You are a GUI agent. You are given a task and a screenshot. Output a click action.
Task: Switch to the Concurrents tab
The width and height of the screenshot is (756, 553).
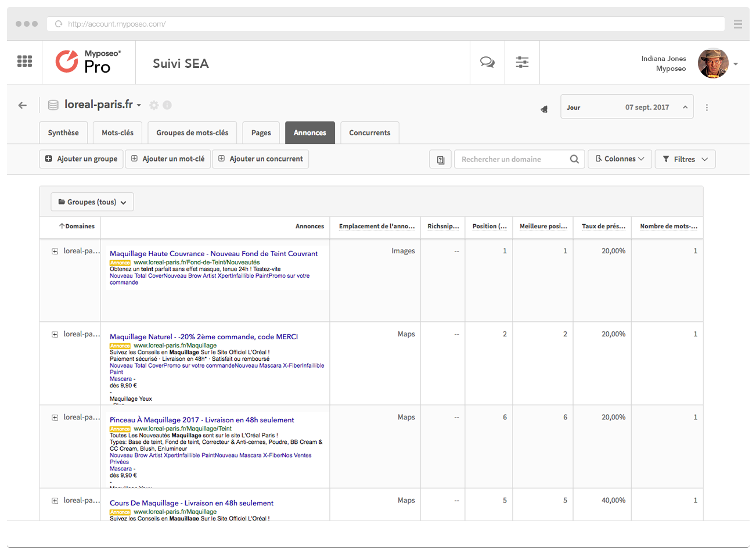tap(370, 132)
